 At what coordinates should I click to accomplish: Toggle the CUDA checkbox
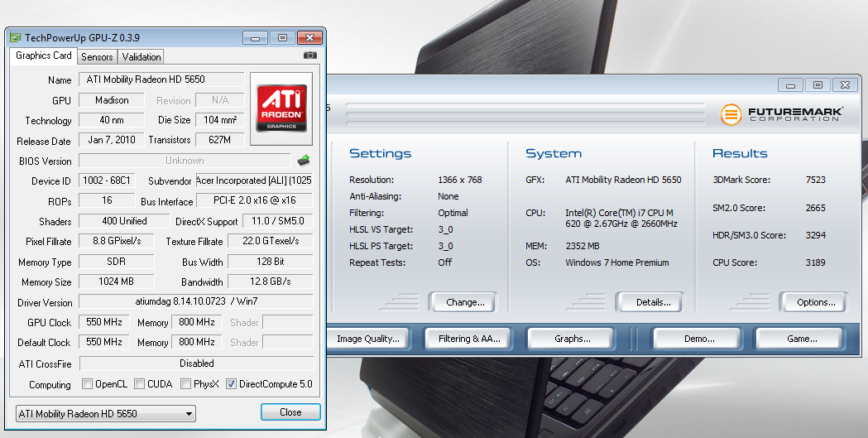[140, 383]
